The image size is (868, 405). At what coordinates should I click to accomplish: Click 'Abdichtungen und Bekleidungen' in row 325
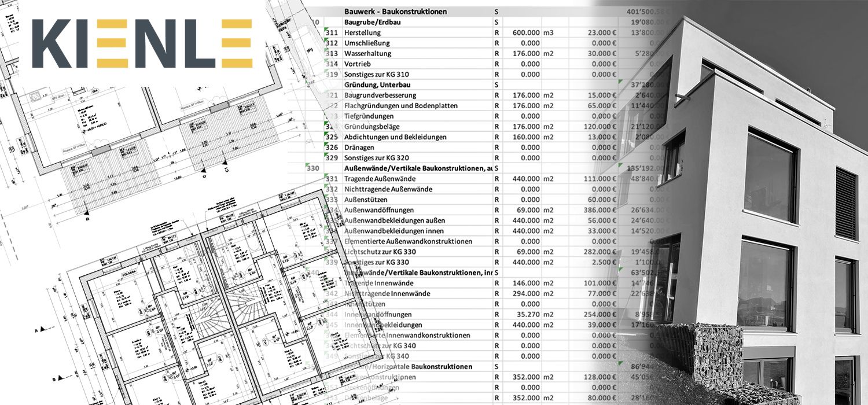(x=395, y=137)
